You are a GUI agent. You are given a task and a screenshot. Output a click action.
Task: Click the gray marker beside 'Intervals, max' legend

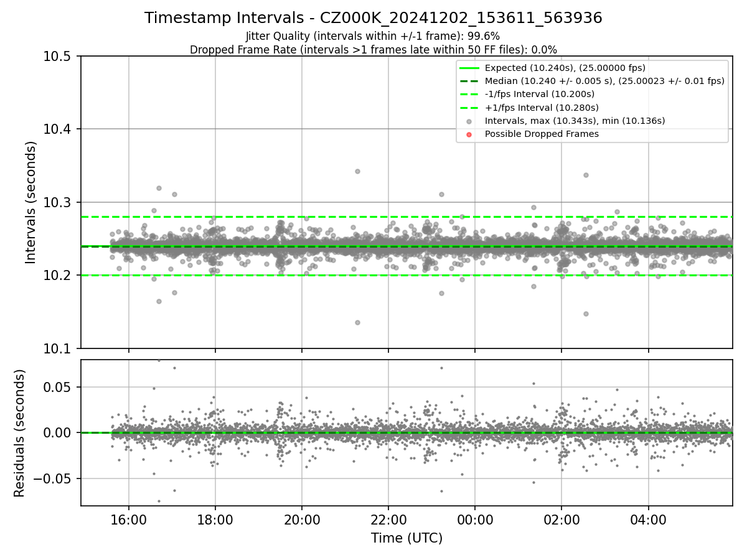[x=469, y=121]
